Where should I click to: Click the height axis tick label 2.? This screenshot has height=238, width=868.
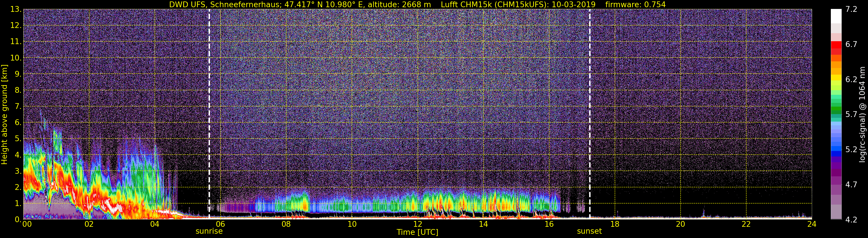[18, 187]
